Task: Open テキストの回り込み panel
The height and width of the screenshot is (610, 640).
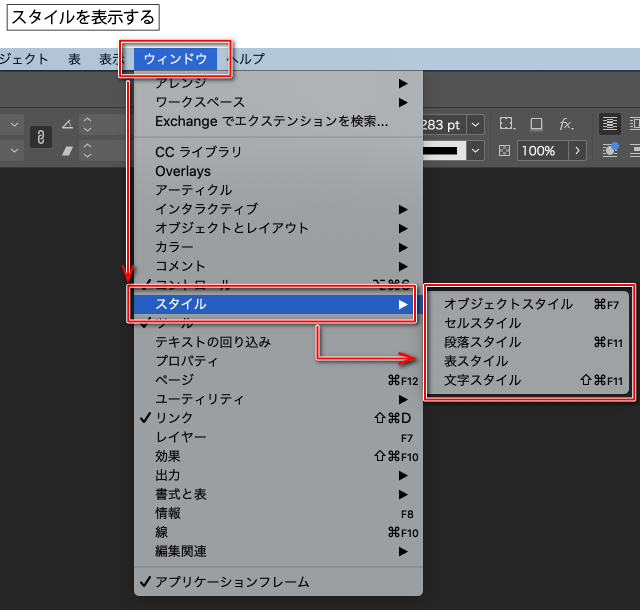Action: tap(278, 342)
